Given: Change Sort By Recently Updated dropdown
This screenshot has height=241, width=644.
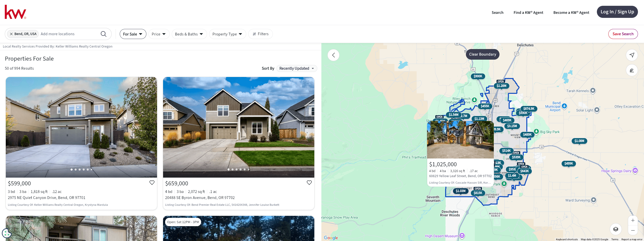Looking at the screenshot, I should [297, 68].
